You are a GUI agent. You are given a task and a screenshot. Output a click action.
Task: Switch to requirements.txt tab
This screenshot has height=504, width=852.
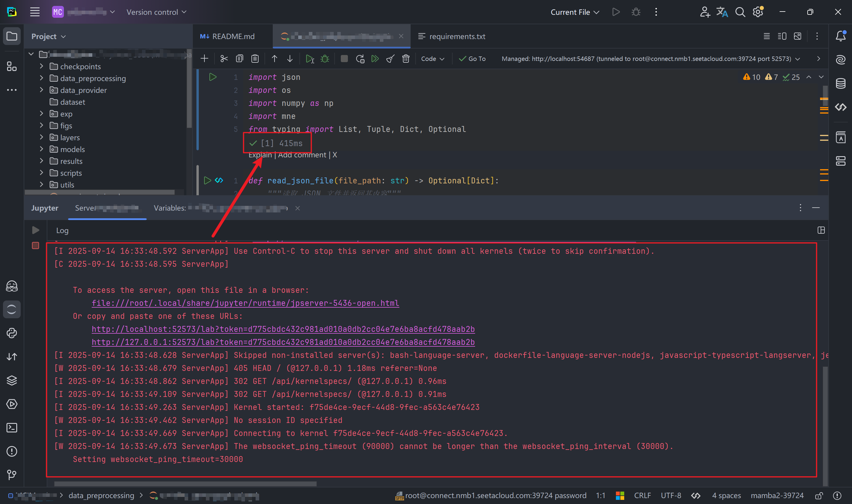452,36
